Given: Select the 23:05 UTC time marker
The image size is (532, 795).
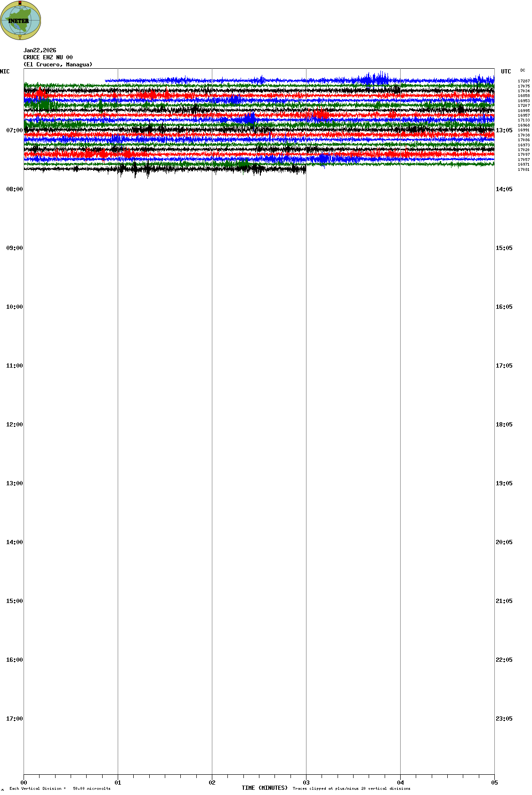Looking at the screenshot, I should pyautogui.click(x=504, y=719).
